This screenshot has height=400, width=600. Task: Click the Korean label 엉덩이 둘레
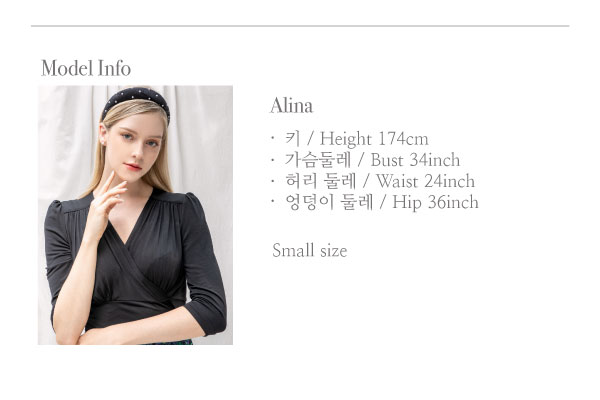click(x=329, y=202)
